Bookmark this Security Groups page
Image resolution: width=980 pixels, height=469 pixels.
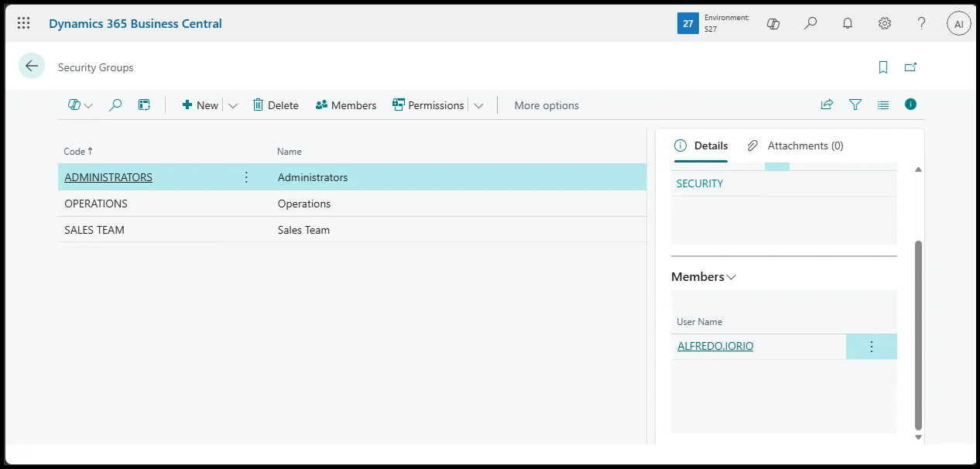pos(883,67)
